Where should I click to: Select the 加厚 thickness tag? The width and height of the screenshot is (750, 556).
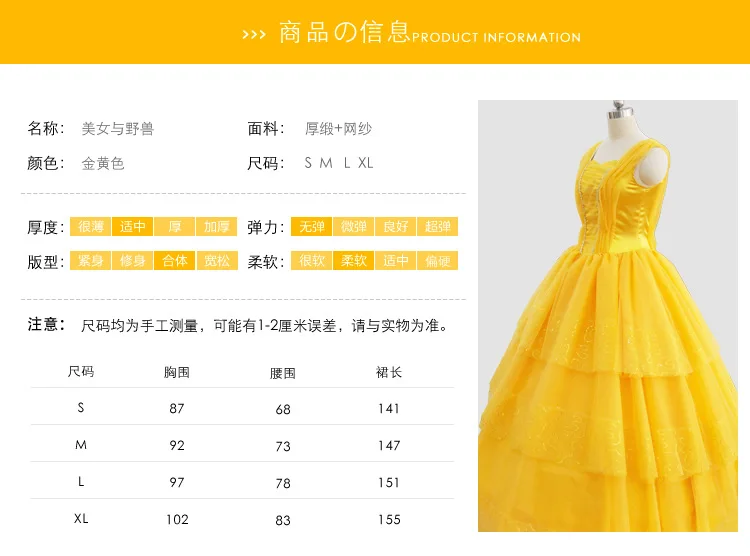point(217,226)
